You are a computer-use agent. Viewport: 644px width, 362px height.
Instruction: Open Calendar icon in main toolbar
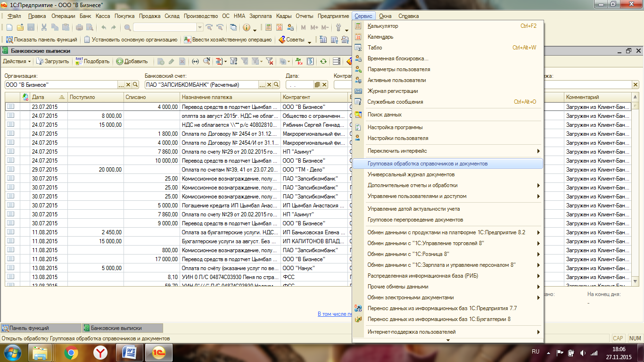279,27
